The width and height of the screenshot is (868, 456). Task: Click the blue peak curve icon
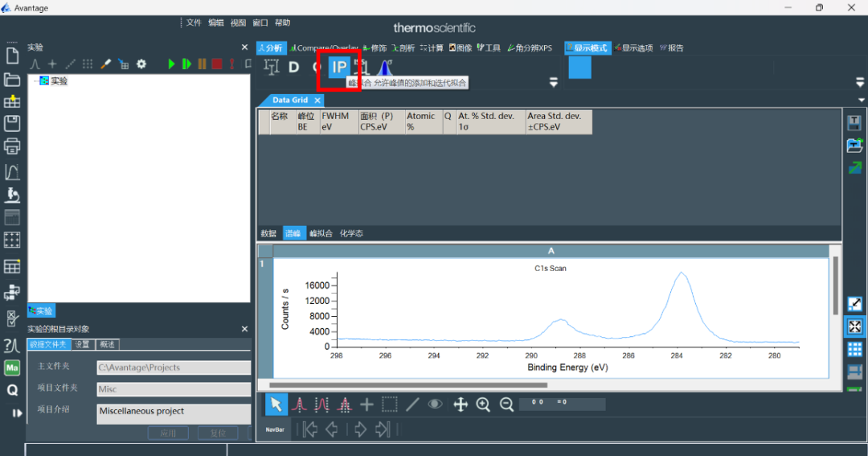[385, 68]
